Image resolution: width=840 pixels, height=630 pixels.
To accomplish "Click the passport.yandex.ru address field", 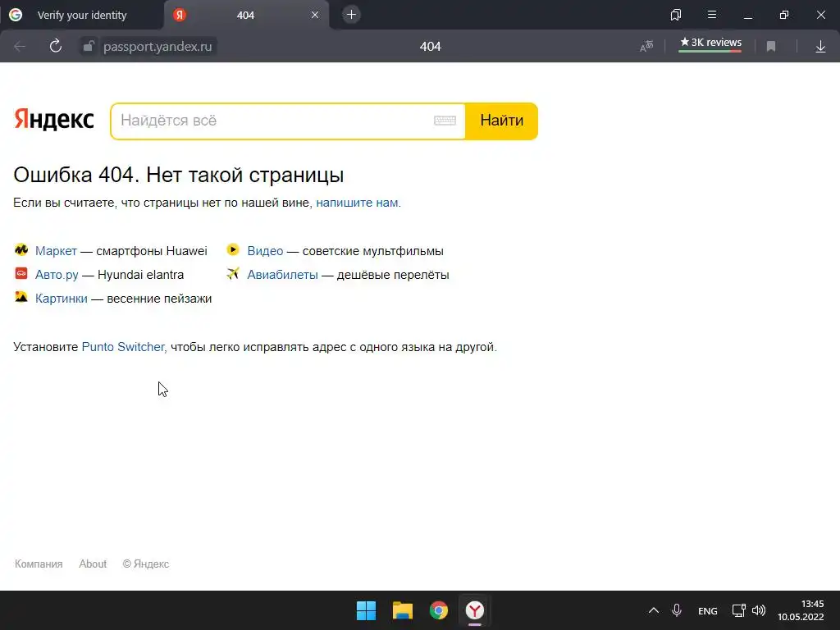I will click(x=157, y=47).
